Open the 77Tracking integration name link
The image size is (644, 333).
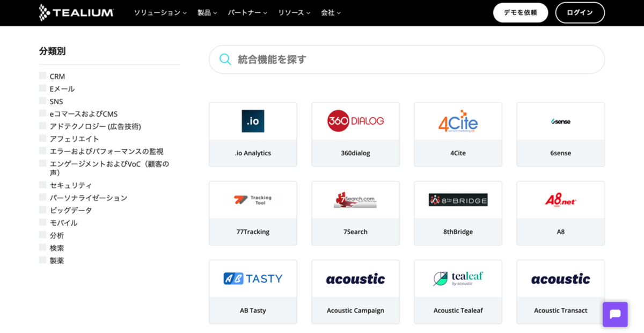(253, 232)
